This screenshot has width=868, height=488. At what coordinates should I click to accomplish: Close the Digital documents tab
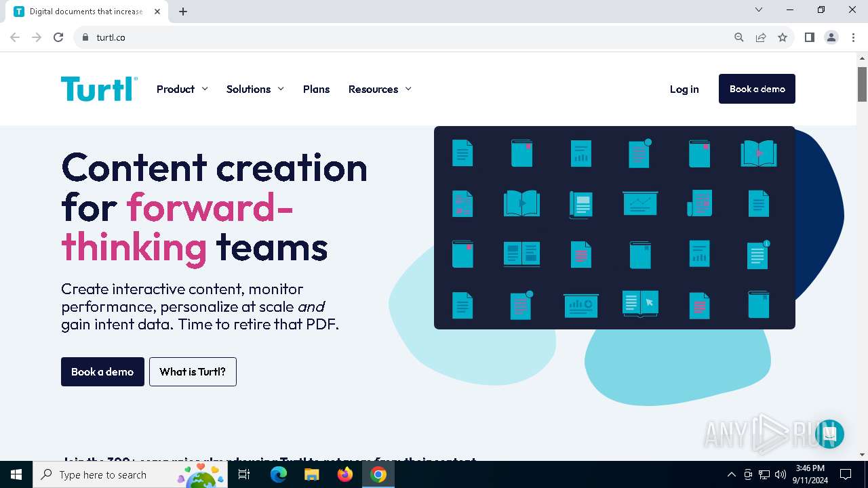pos(157,12)
